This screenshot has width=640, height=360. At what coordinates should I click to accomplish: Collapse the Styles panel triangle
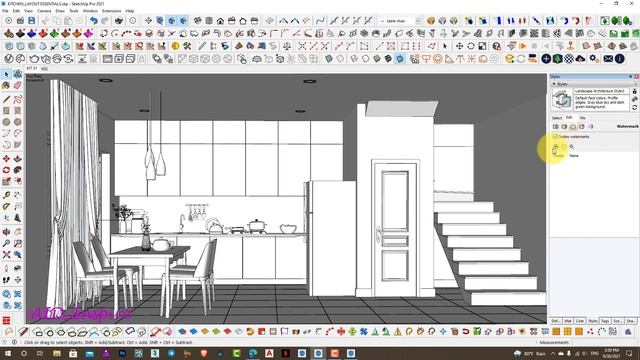point(554,84)
